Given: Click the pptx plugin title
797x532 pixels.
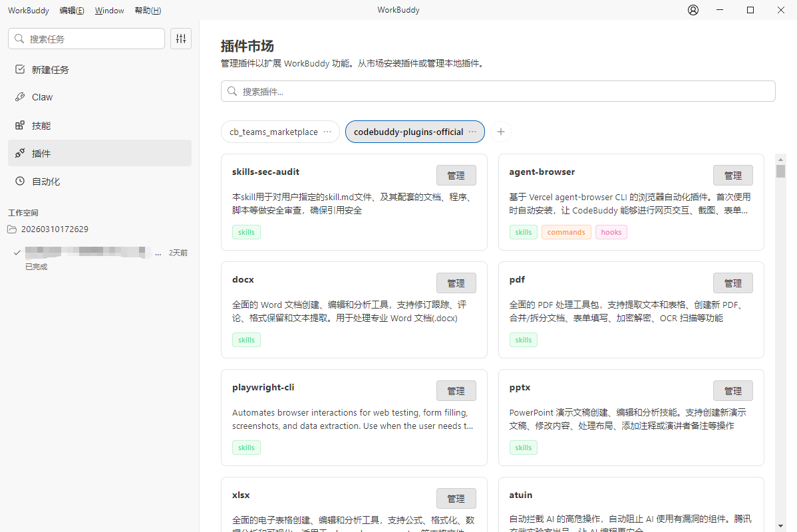Looking at the screenshot, I should click(x=520, y=387).
